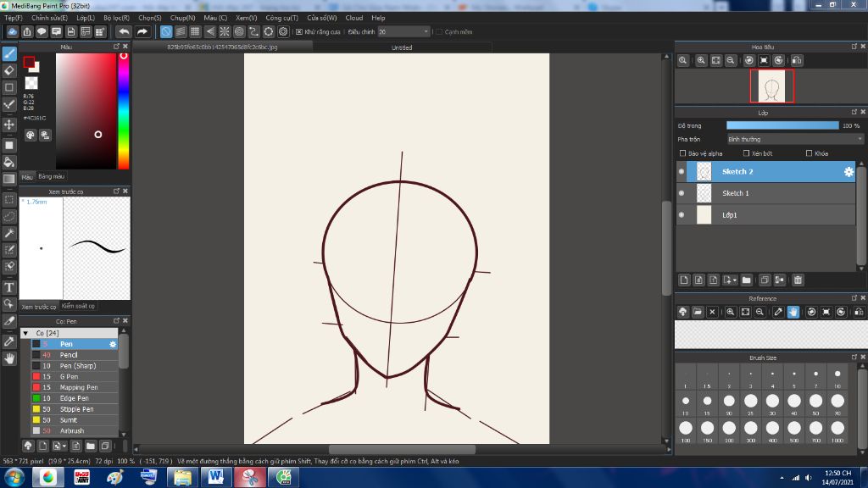
Task: Open the Lớp(L) menu
Action: [86, 18]
